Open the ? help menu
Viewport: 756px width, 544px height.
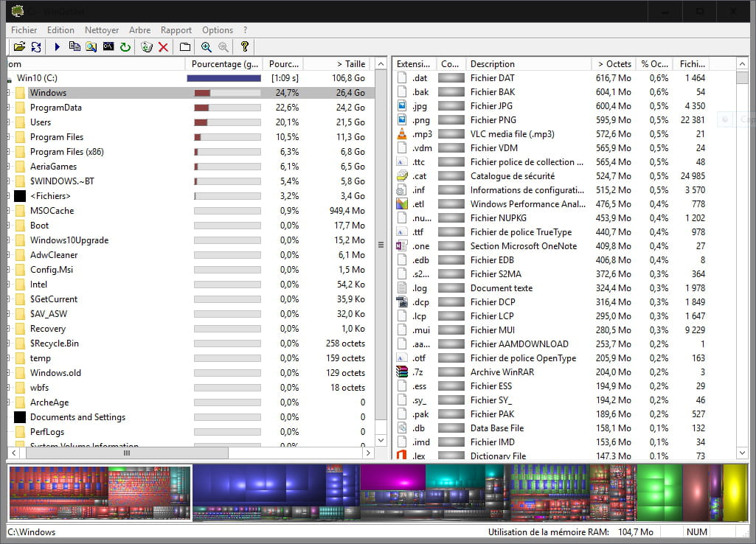pyautogui.click(x=246, y=30)
